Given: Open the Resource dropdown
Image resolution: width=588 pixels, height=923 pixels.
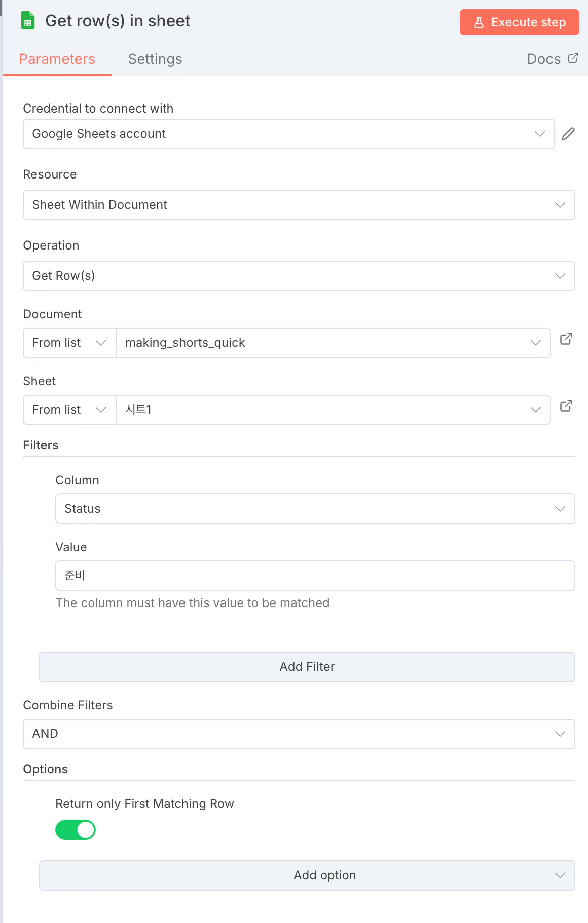Looking at the screenshot, I should (x=299, y=205).
